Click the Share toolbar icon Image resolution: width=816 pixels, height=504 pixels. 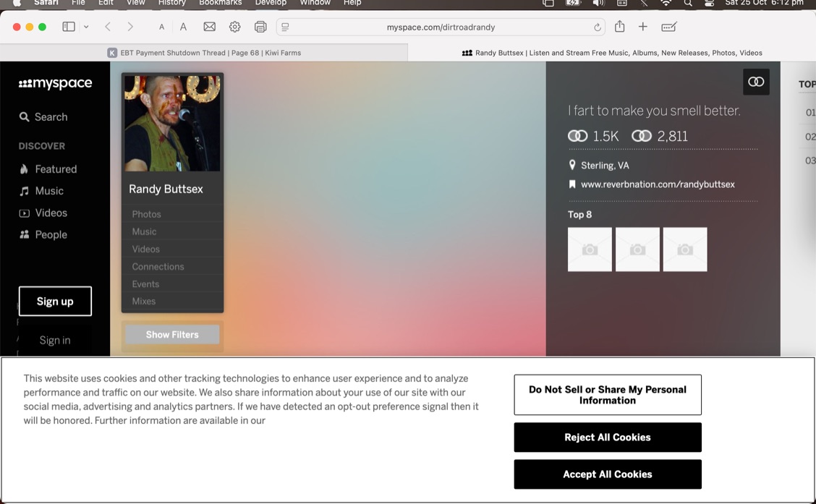[619, 26]
